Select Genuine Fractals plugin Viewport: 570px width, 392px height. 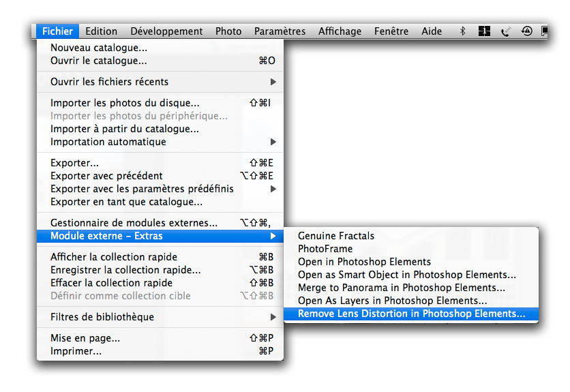coord(410,236)
